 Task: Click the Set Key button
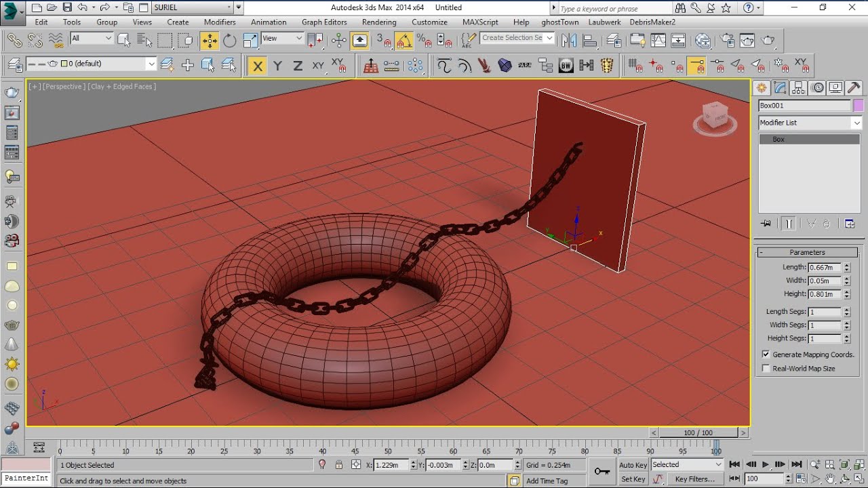[x=633, y=479]
